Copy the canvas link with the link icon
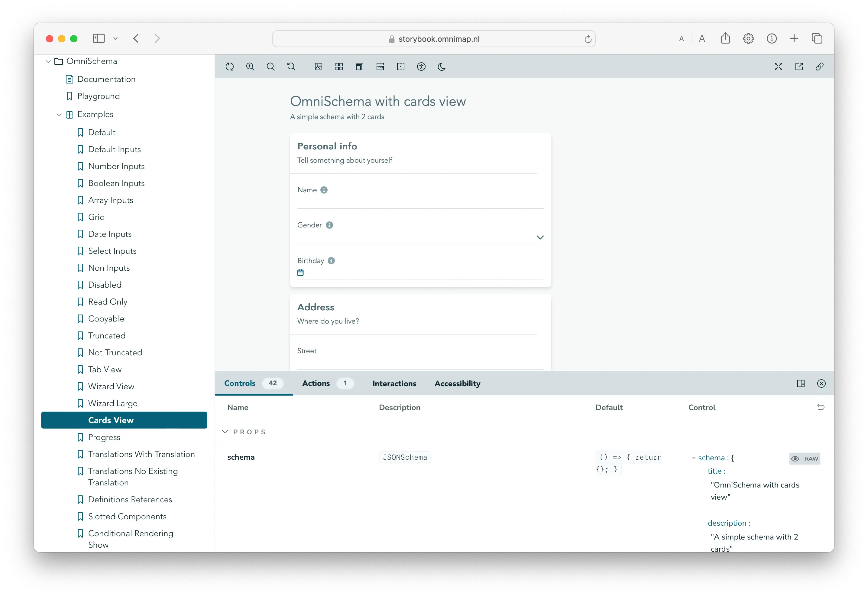 (819, 67)
